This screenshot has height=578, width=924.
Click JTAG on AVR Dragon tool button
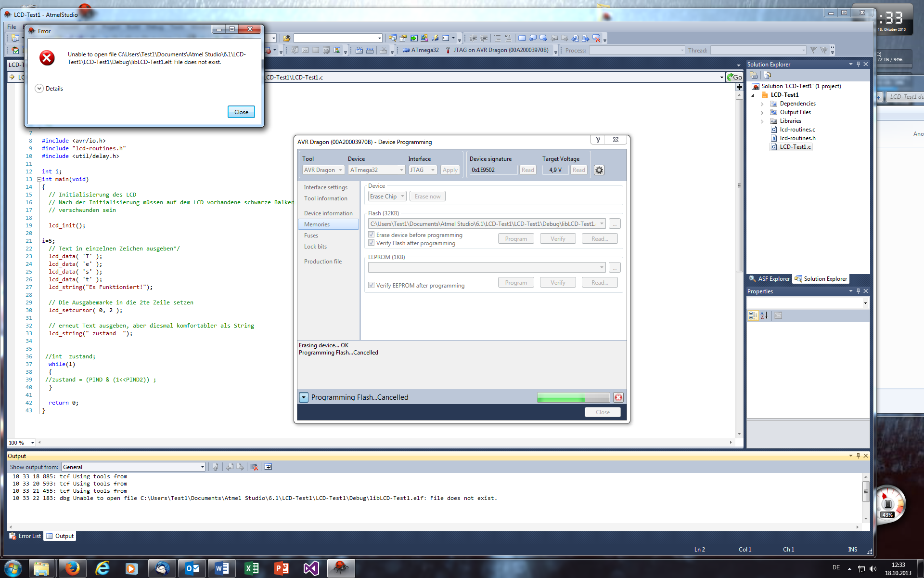click(x=497, y=50)
